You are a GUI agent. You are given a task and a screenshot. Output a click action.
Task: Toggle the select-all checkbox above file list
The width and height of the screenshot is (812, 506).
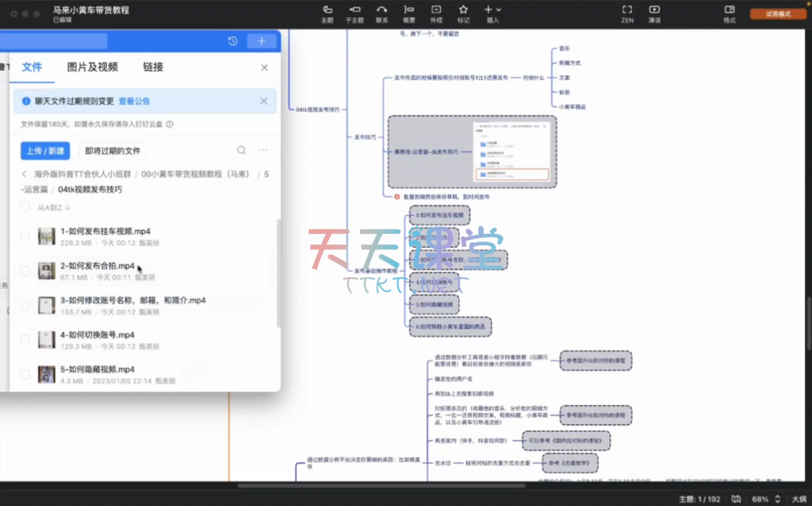tap(25, 208)
